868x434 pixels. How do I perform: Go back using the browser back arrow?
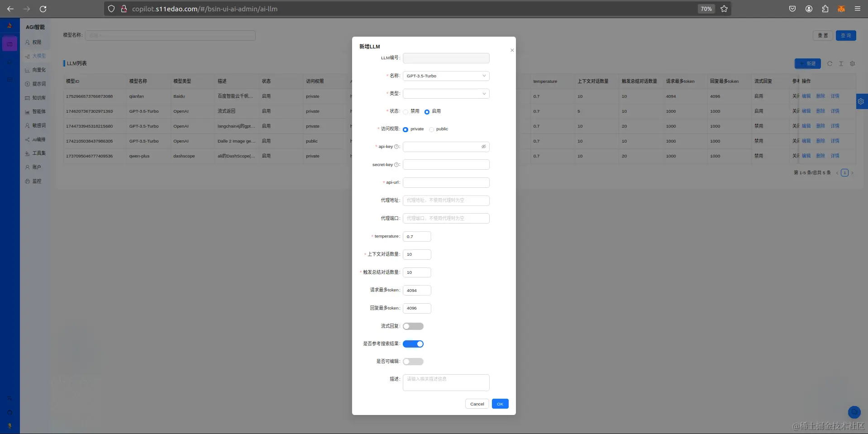point(10,9)
